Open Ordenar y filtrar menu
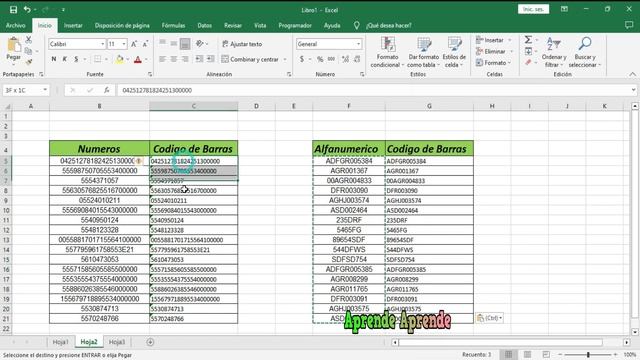 (554, 52)
